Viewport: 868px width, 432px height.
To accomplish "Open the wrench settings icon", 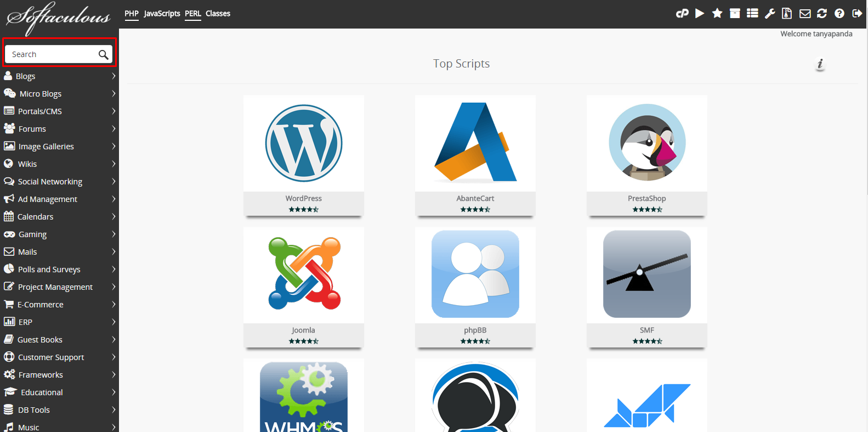I will pos(770,14).
